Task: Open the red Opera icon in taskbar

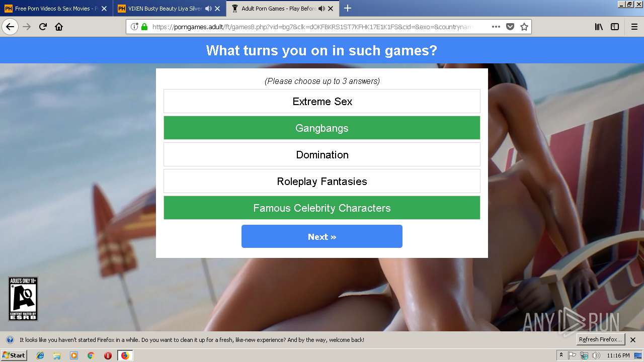Action: pos(108,355)
